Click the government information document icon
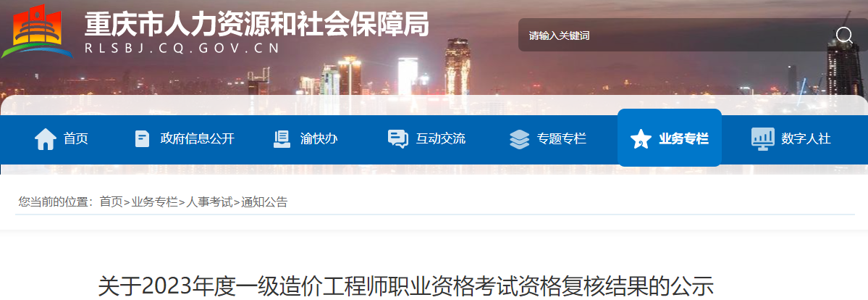 (x=143, y=138)
